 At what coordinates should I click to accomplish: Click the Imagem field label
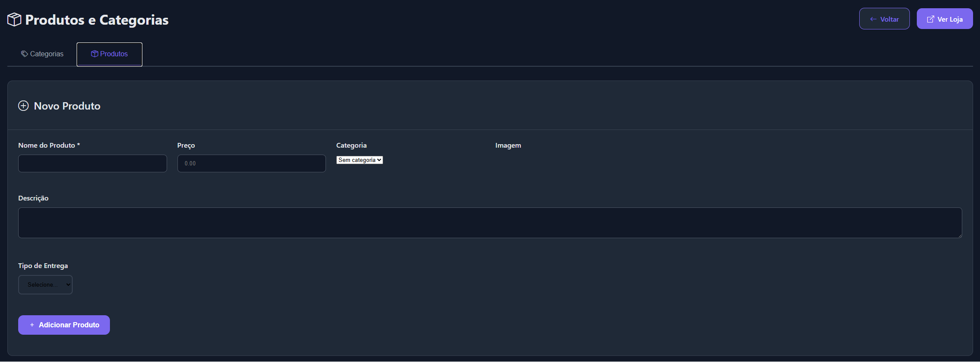508,145
